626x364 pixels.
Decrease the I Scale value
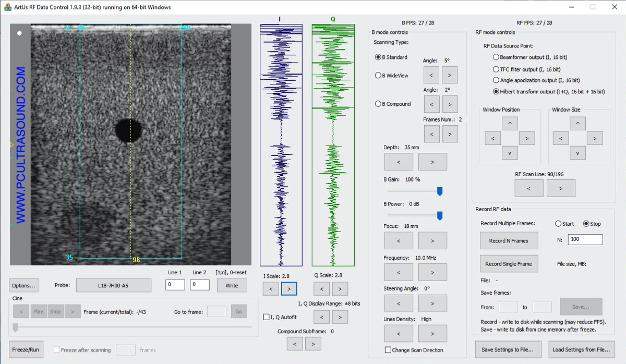271,289
